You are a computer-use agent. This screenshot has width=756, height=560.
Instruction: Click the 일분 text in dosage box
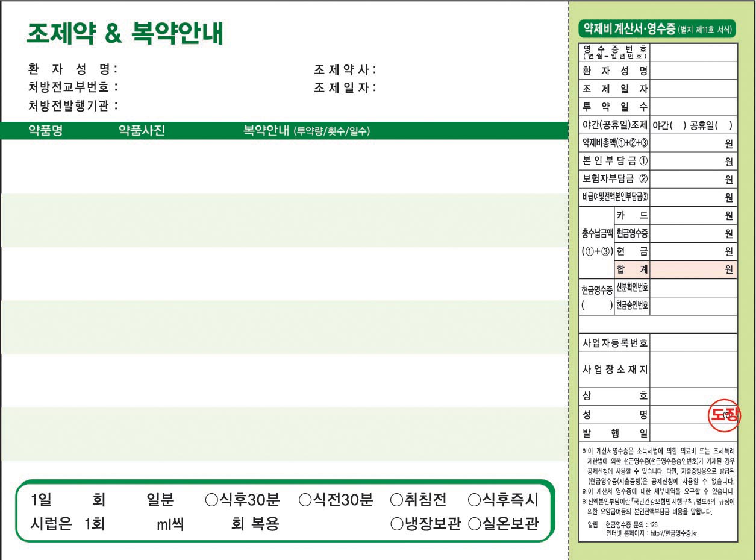coord(160,500)
